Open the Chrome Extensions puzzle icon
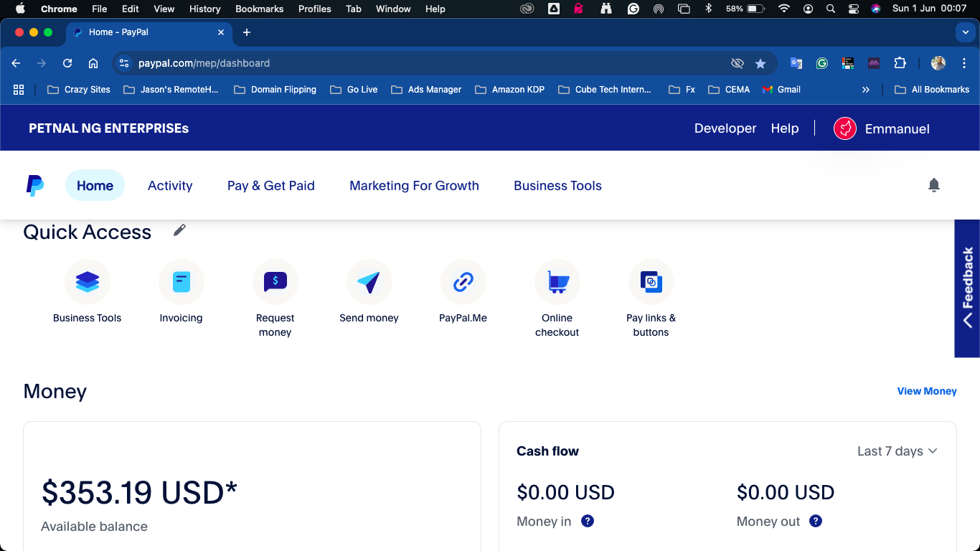The image size is (980, 551). click(x=900, y=63)
